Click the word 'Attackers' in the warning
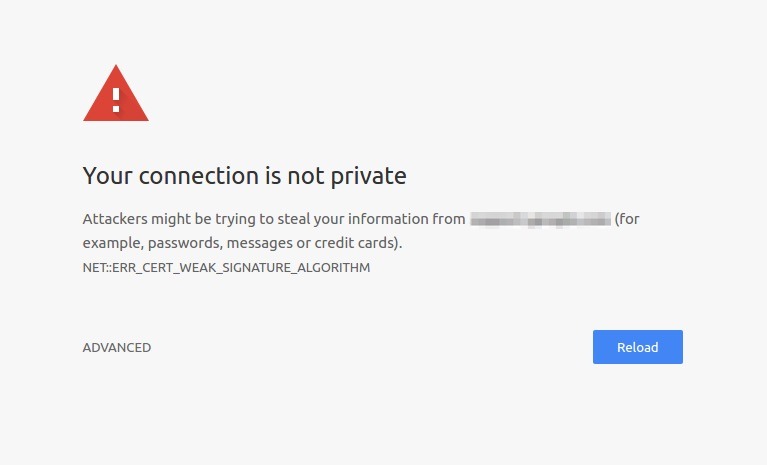767x465 pixels. (115, 219)
